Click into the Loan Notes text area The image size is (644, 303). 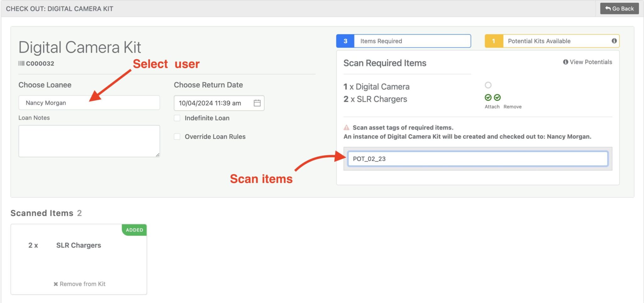tap(89, 141)
